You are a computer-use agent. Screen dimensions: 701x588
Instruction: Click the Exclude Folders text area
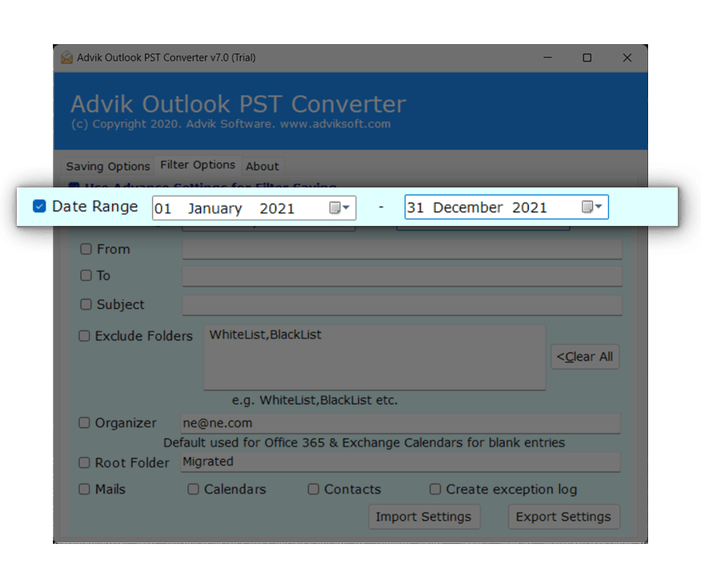pos(375,357)
